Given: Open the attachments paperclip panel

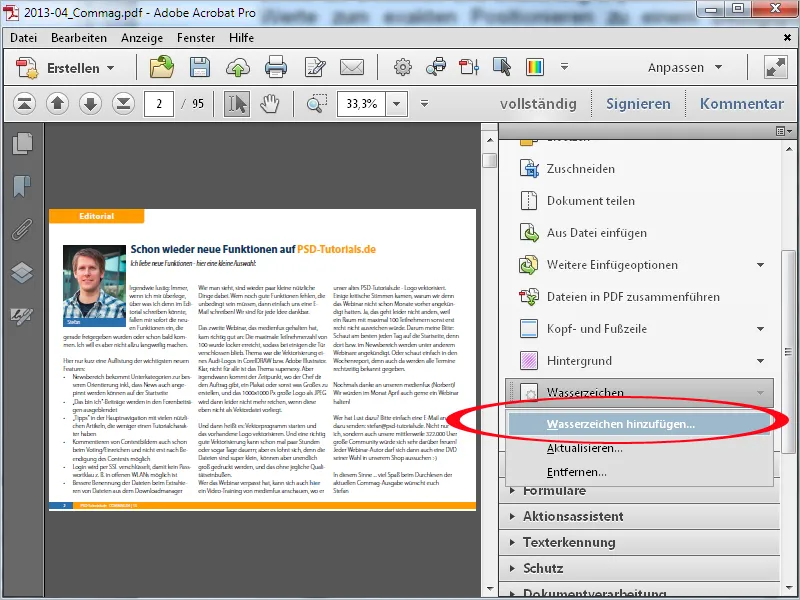Looking at the screenshot, I should 22,229.
